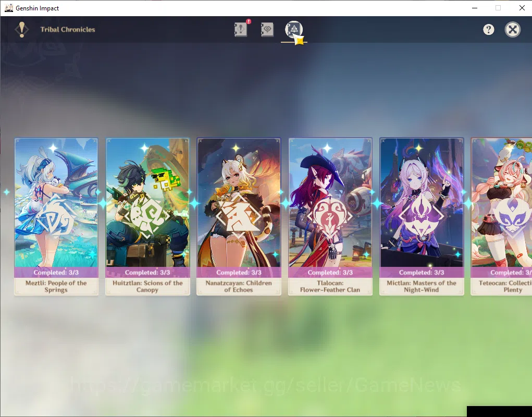Click 'Completed: 3/3' under Tlalocan card
Screen dimensions: 532x417
[330, 273]
